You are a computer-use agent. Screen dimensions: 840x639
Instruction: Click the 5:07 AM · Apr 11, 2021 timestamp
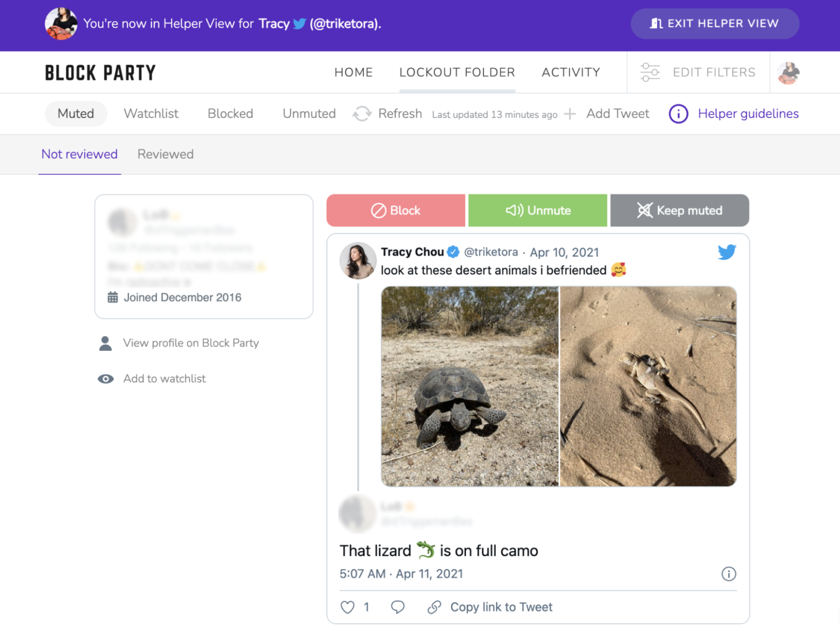[x=401, y=573]
